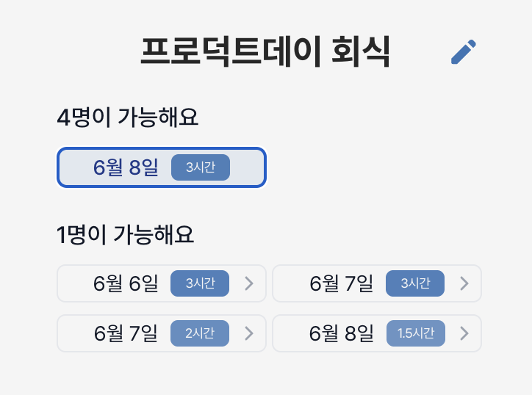Click the 1.5시간 duration badge
The width and height of the screenshot is (532, 395).
[x=416, y=333]
